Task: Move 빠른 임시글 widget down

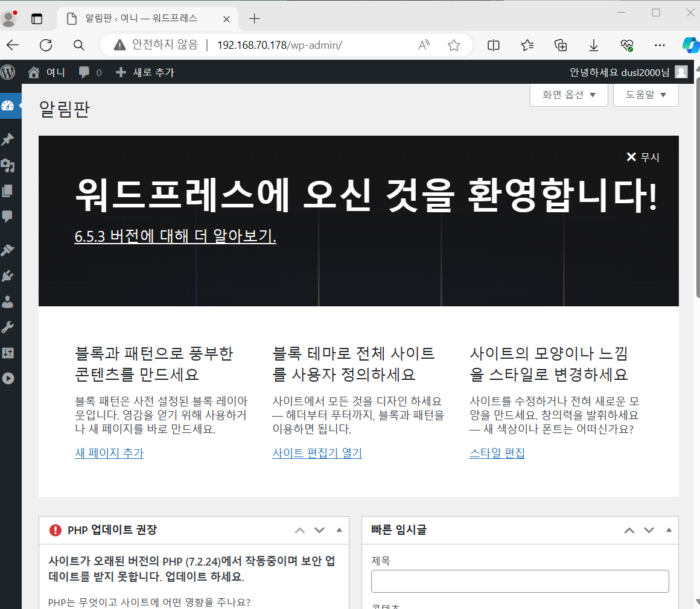Action: pos(649,530)
